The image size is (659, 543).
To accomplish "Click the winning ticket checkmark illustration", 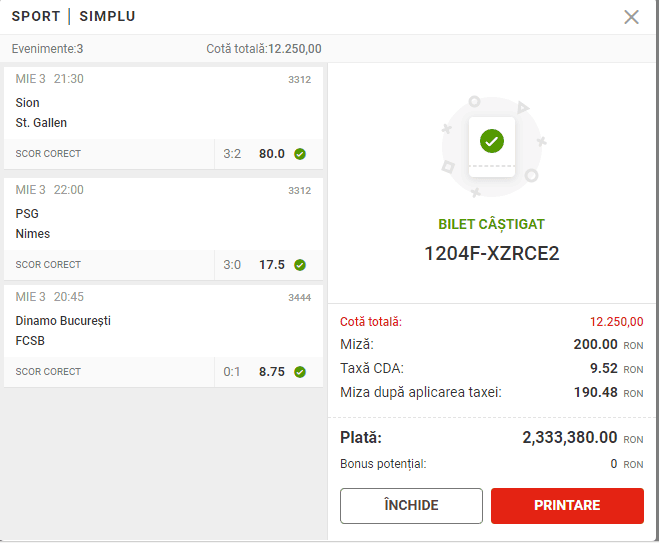I will pos(492,141).
